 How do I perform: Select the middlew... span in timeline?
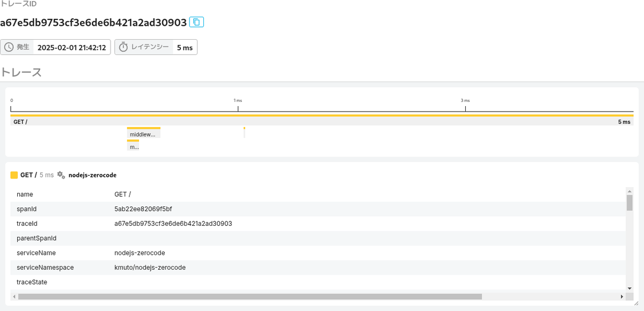(x=144, y=132)
